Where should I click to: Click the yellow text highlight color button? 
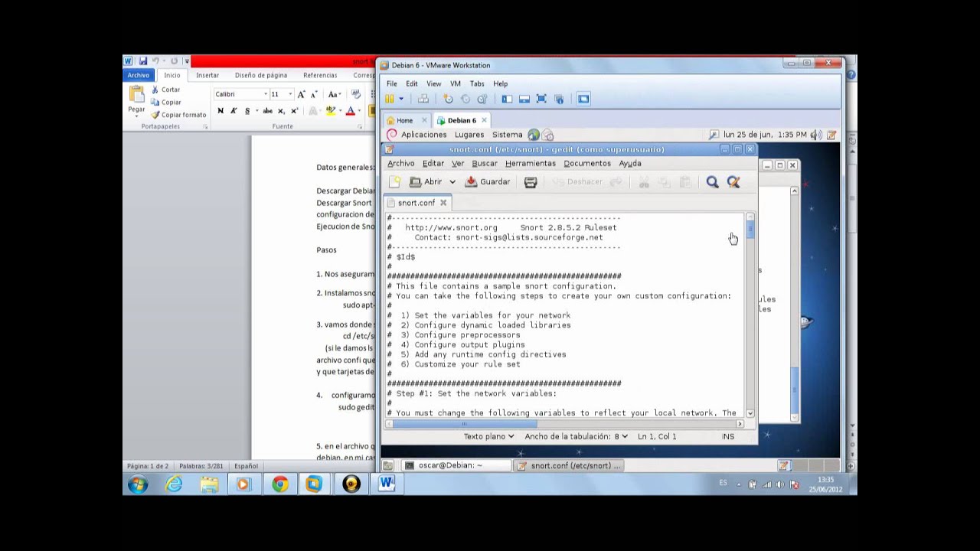click(330, 111)
